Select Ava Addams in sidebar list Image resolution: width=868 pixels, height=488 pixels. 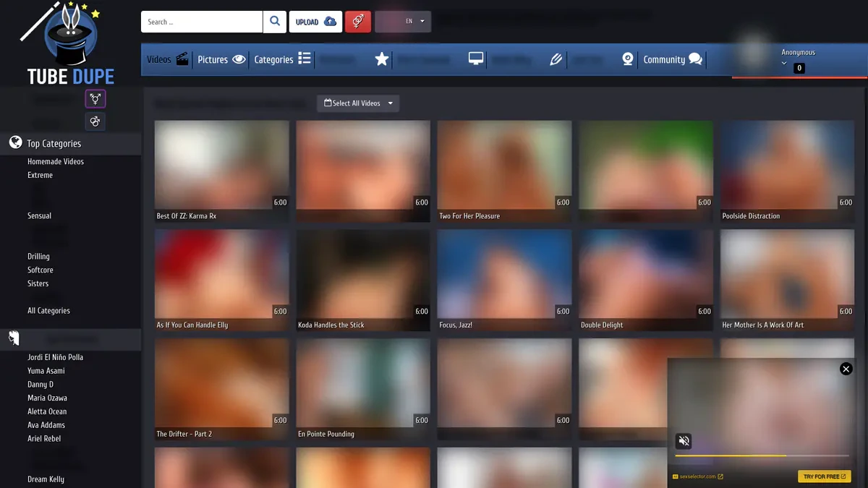46,425
